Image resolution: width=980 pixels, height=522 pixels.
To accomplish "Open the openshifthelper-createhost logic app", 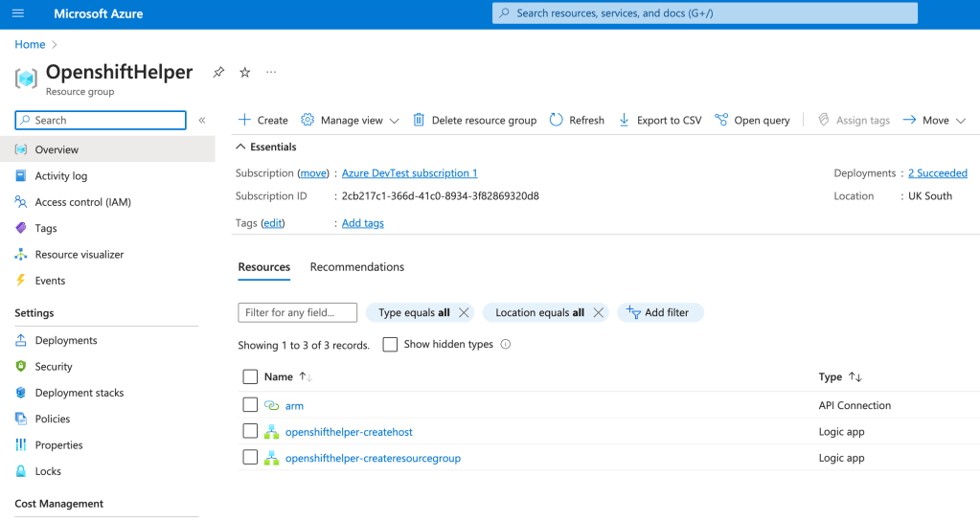I will [349, 432].
